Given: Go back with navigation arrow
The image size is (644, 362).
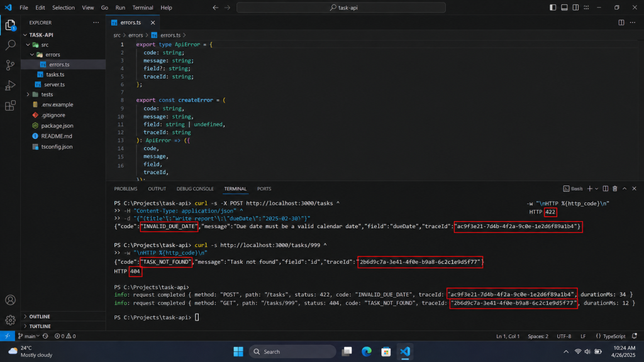Looking at the screenshot, I should tap(216, 8).
